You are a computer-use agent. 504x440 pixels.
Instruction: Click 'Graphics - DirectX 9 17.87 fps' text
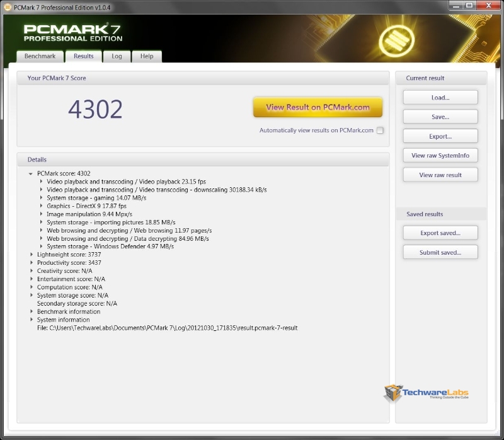(x=86, y=206)
